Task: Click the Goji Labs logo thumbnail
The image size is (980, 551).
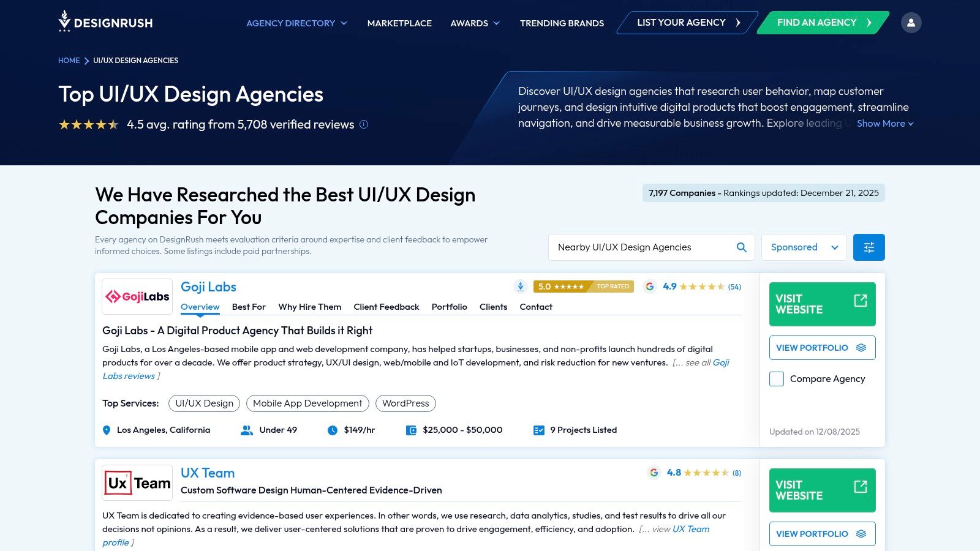Action: tap(137, 297)
